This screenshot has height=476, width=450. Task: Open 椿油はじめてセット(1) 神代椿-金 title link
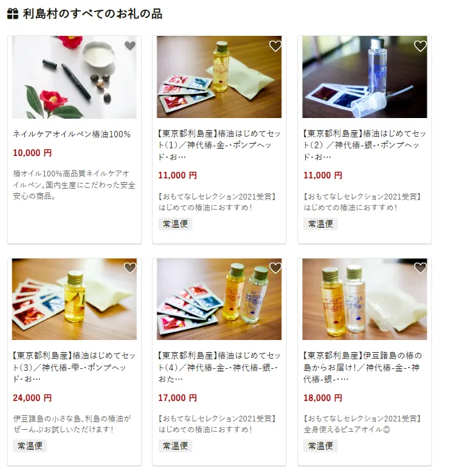tap(219, 145)
